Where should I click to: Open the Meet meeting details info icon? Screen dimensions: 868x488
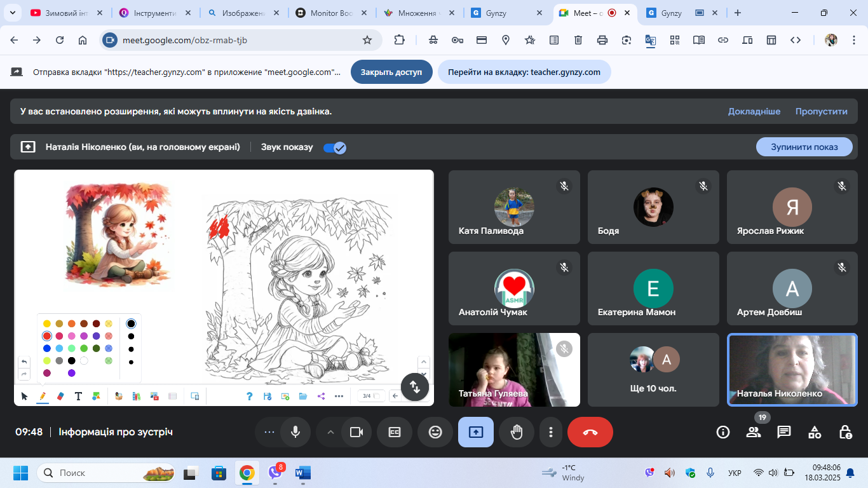coord(723,432)
